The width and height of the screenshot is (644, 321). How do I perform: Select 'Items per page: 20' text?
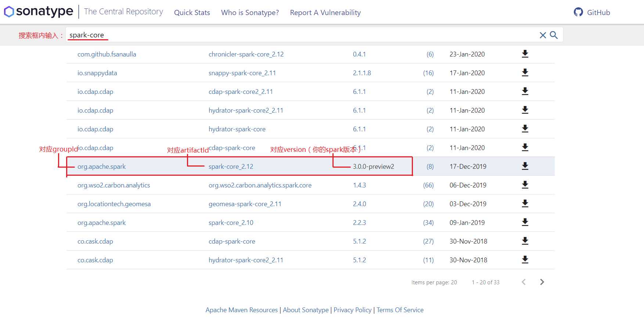[434, 282]
